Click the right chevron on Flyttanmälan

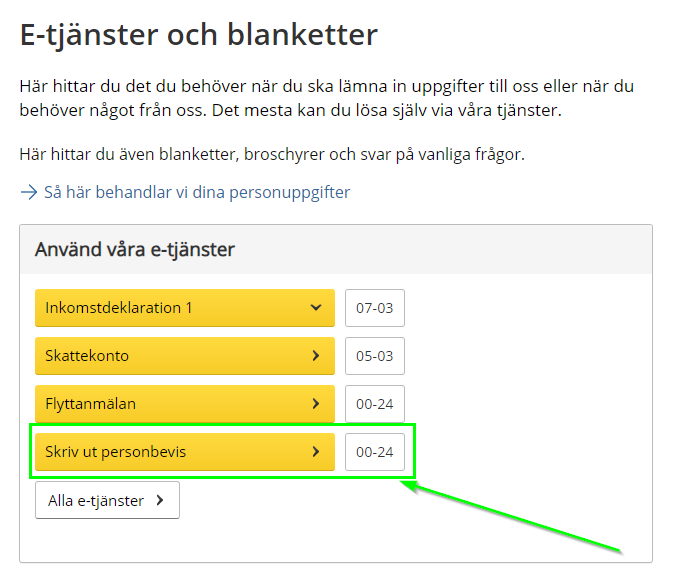pos(316,404)
